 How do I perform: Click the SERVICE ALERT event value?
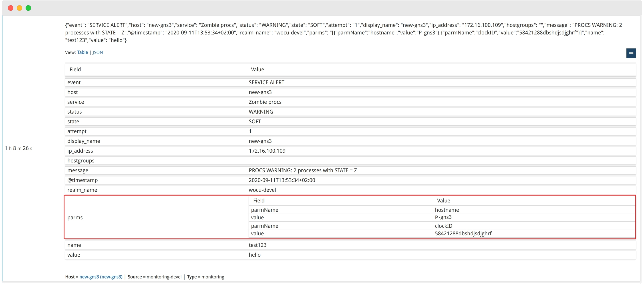266,82
